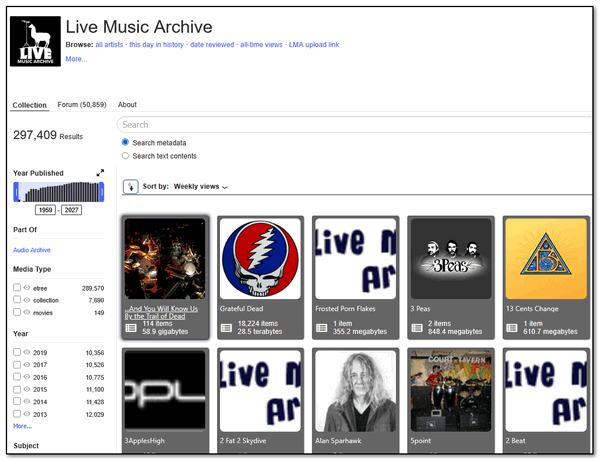Screen dimensions: 600x461
Task: Check the collection media type checkbox
Action: [17, 300]
